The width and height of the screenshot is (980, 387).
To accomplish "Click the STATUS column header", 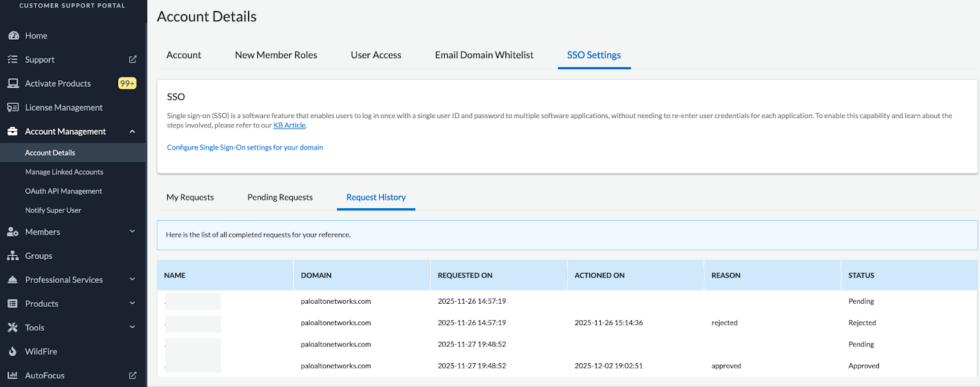I will pyautogui.click(x=861, y=276).
